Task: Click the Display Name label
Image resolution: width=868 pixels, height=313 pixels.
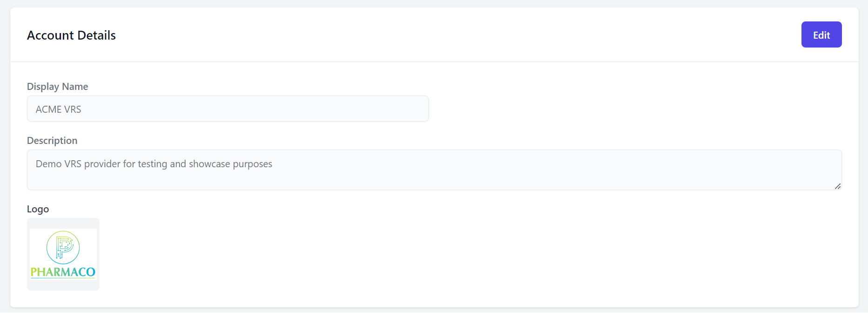Action: pos(57,86)
